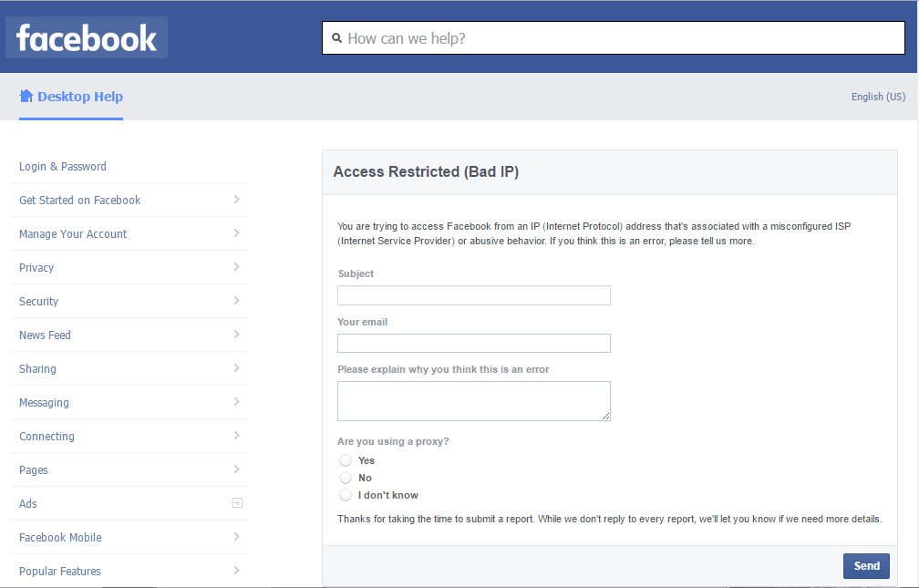Expand Manage Your Account chevron
The width and height of the screenshot is (919, 588).
236,233
